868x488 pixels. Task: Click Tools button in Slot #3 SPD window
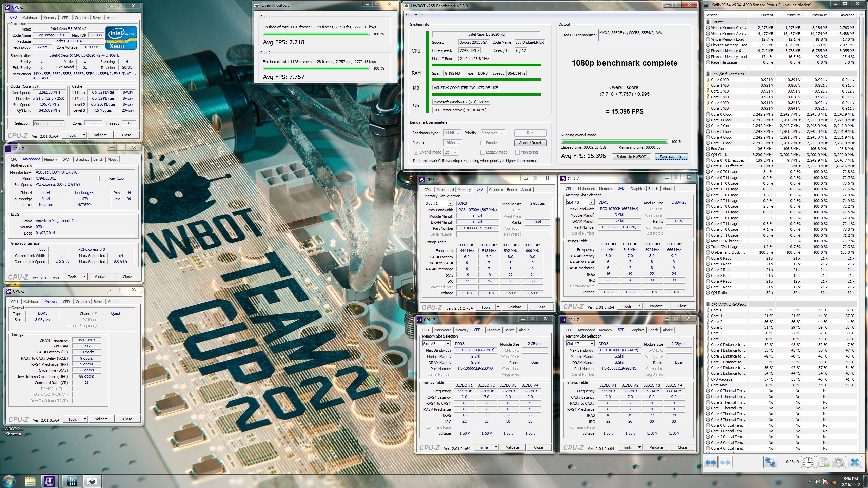[x=627, y=306]
